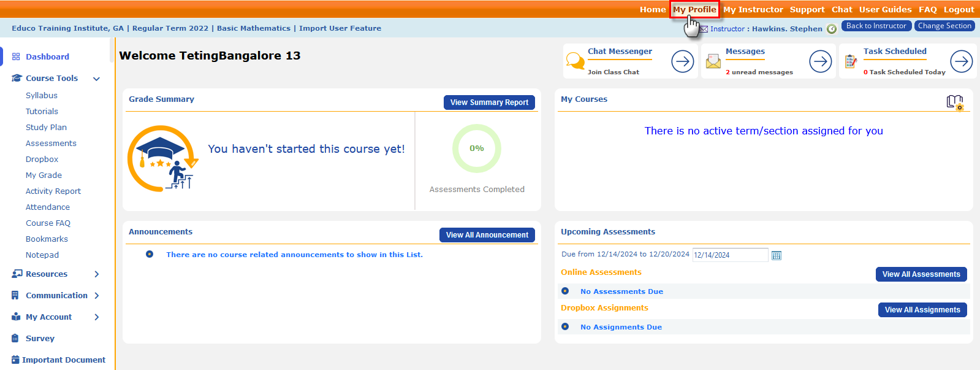Select the No Assignments Due radio bullet
The height and width of the screenshot is (370, 980).
[565, 327]
